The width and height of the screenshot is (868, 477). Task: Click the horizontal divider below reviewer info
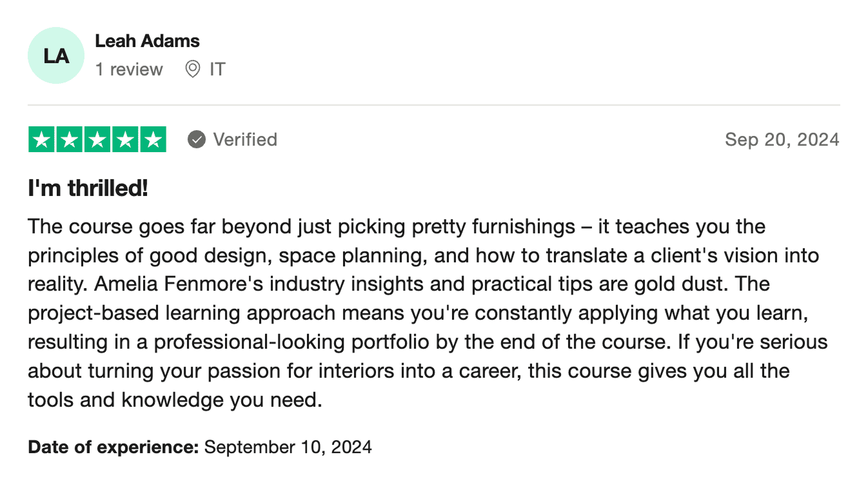tap(433, 105)
